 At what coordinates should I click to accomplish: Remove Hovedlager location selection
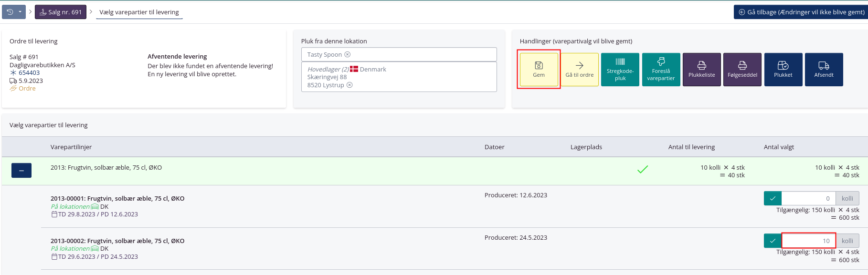click(349, 85)
